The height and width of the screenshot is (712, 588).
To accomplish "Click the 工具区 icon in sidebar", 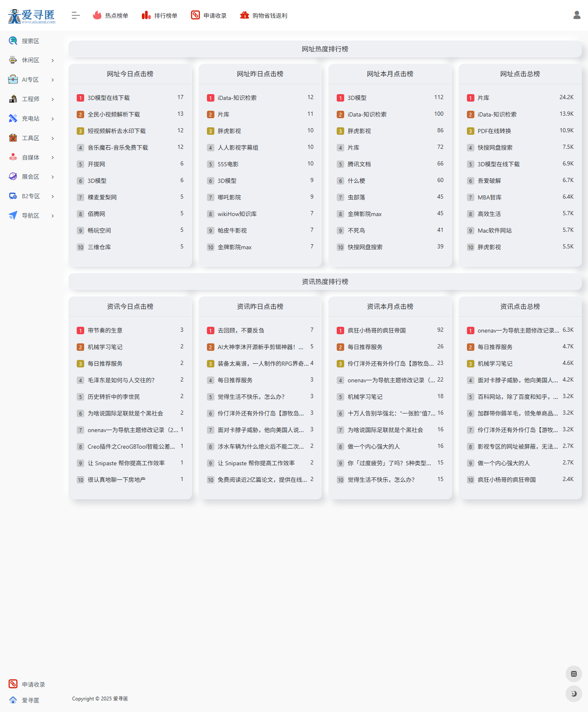I will pyautogui.click(x=13, y=138).
